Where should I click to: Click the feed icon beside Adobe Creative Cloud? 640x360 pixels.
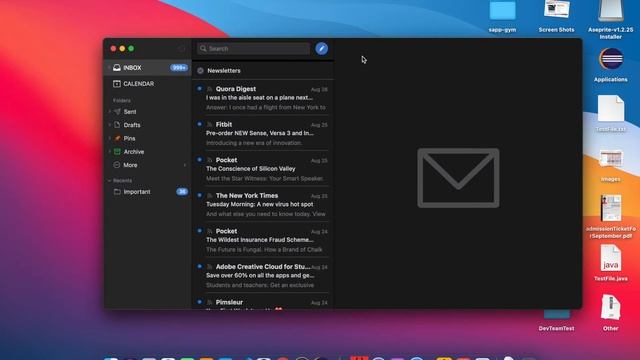click(x=210, y=267)
